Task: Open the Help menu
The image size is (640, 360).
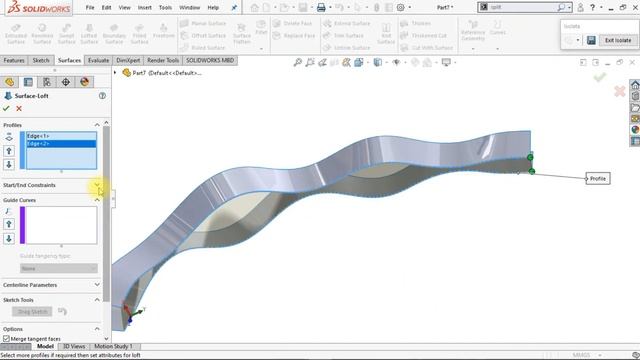Action: [x=213, y=7]
